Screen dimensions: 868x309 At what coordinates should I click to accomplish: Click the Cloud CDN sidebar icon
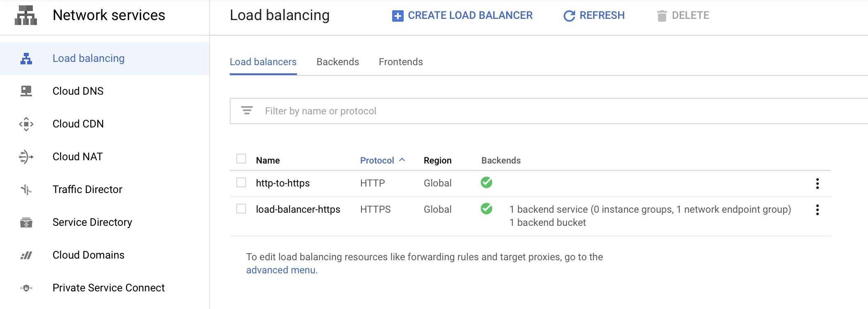26,124
